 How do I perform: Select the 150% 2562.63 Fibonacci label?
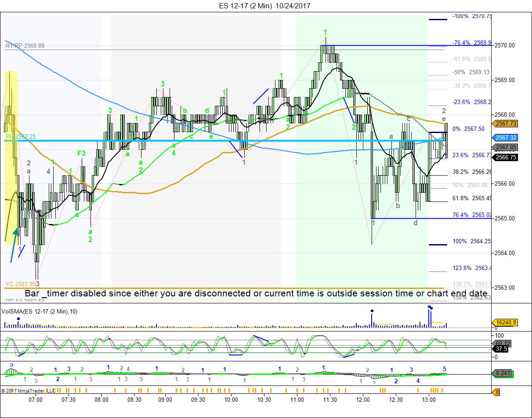472,298
